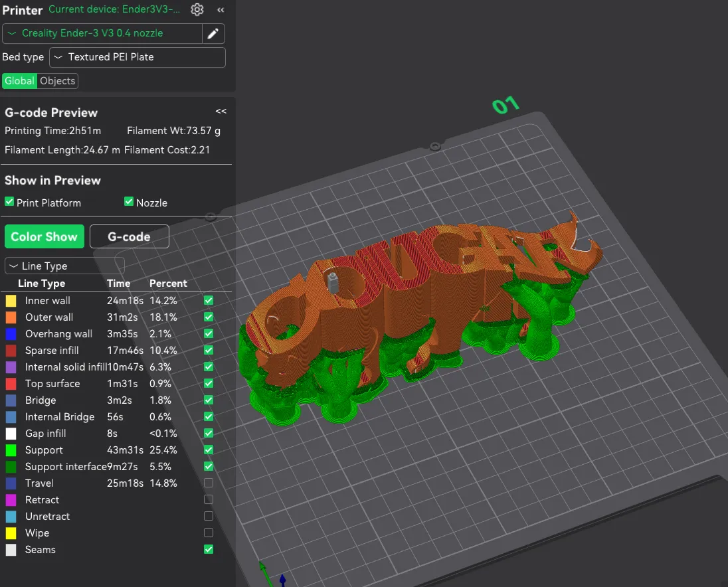This screenshot has width=728, height=587.
Task: Click the Support green color swatch
Action: tap(11, 450)
